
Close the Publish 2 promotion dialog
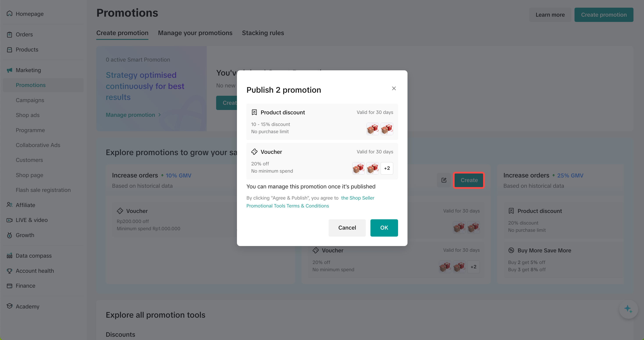[x=394, y=89]
